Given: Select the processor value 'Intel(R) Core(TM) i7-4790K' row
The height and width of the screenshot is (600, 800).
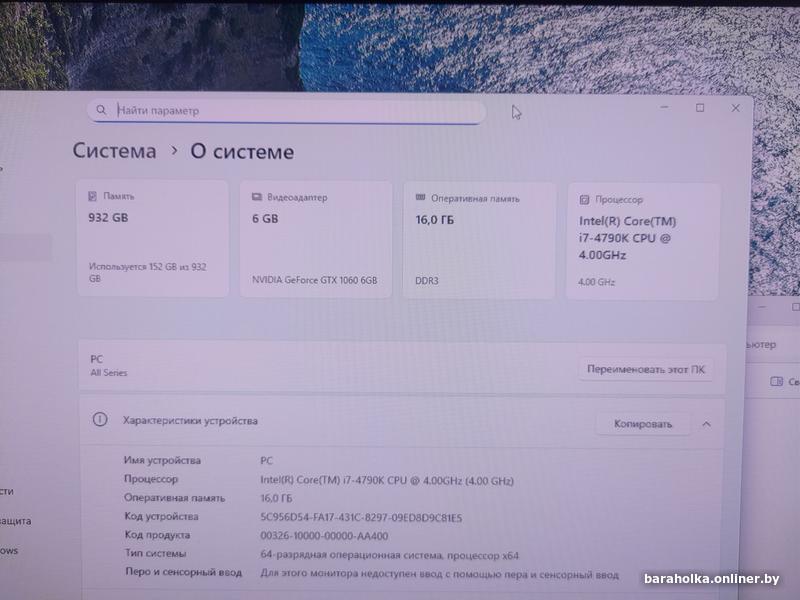Looking at the screenshot, I should [387, 480].
